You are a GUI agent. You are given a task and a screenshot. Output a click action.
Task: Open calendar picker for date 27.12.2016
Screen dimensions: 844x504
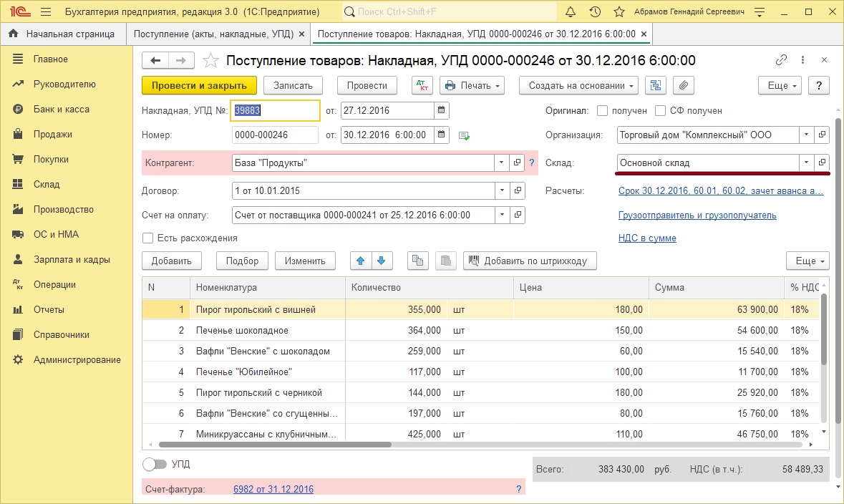[x=442, y=110]
